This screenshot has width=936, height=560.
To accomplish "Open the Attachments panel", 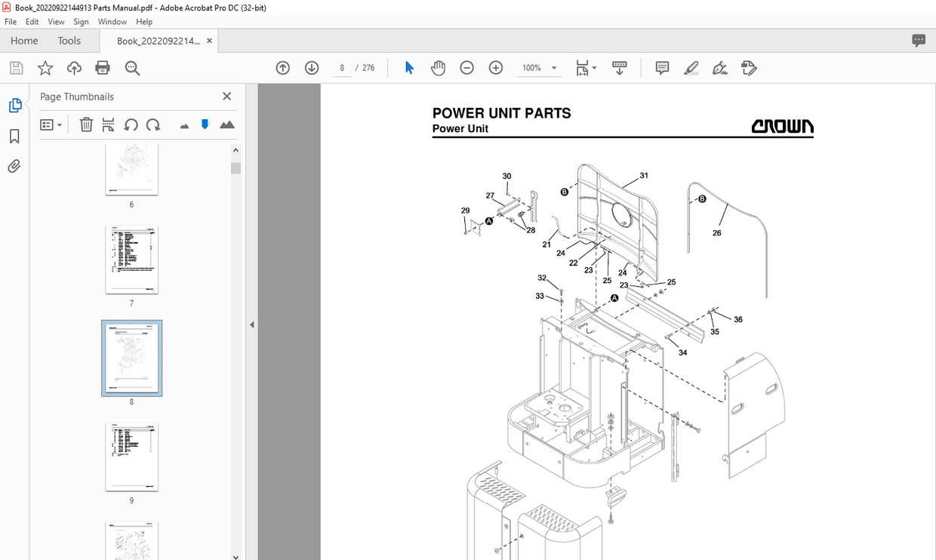I will tap(14, 166).
